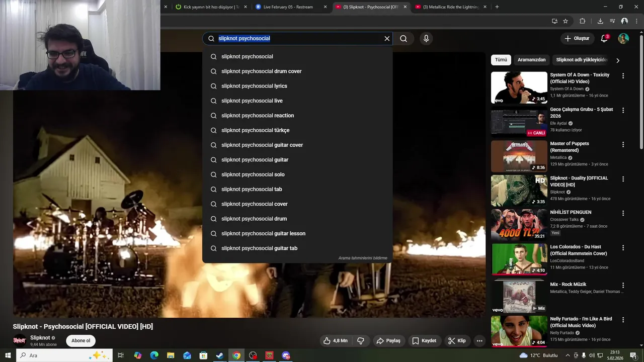Open the Windows notification center icon
Screen dimensions: 644x362
pos(633,355)
